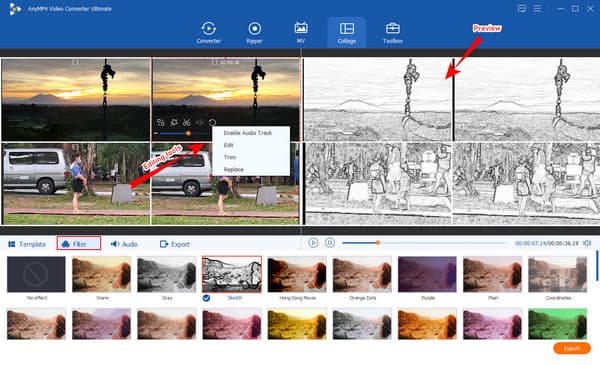Switch to the MV module
This screenshot has width=600, height=365.
301,33
